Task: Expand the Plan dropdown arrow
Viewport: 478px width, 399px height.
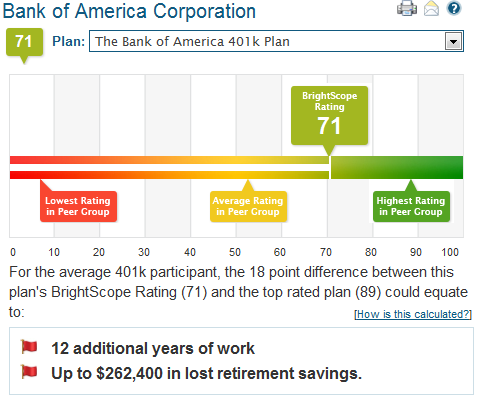Action: [453, 41]
